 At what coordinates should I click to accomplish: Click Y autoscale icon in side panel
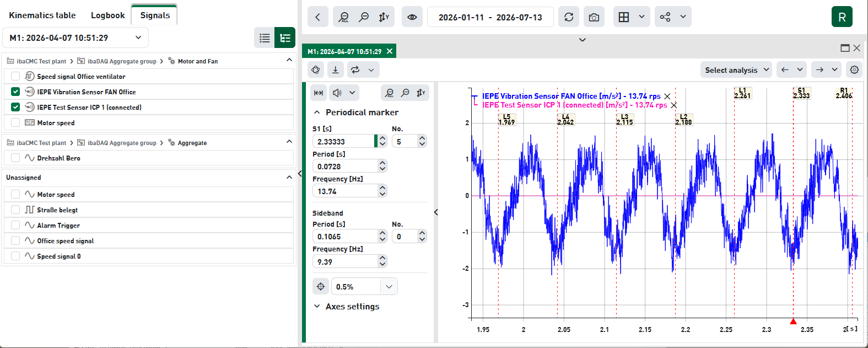coord(421,93)
